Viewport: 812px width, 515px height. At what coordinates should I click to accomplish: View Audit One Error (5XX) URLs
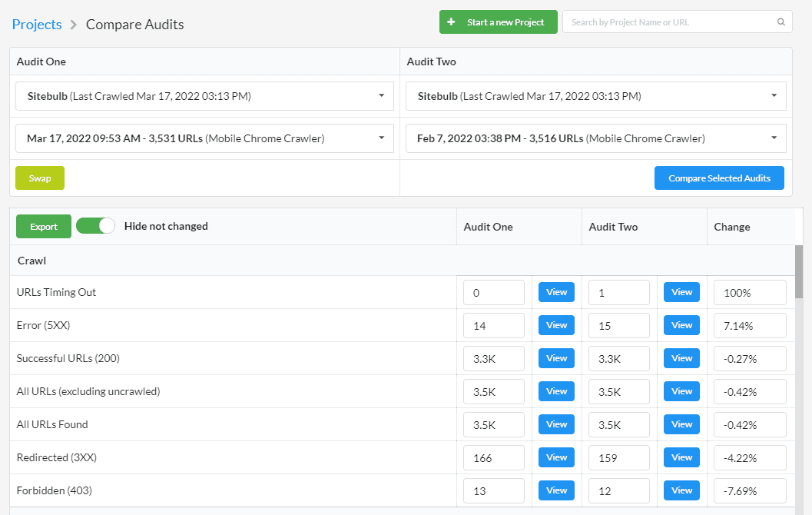pyautogui.click(x=557, y=325)
